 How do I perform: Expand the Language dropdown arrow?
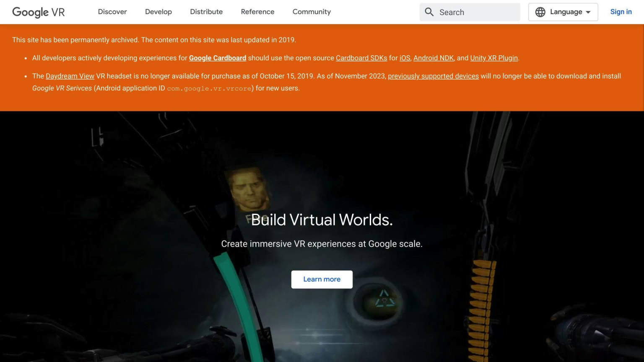(x=588, y=12)
